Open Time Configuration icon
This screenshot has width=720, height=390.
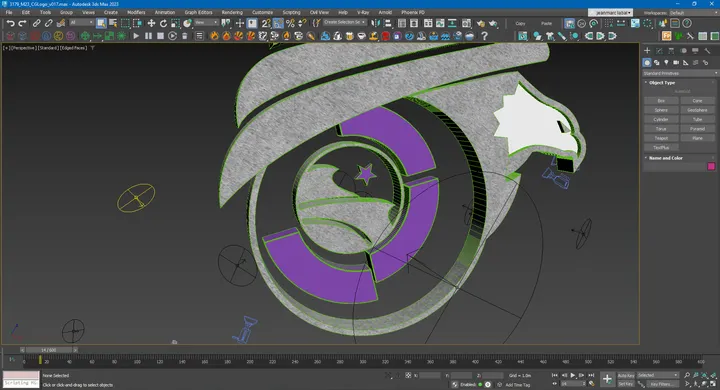[x=592, y=384]
